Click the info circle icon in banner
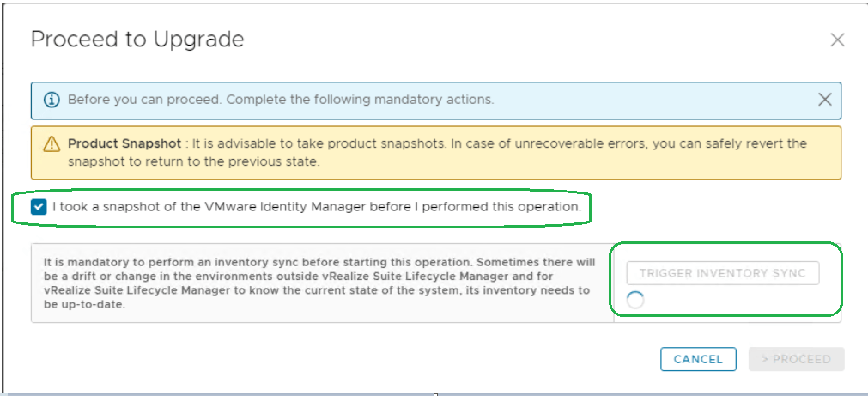Viewport: 868px width, 396px height. (52, 100)
